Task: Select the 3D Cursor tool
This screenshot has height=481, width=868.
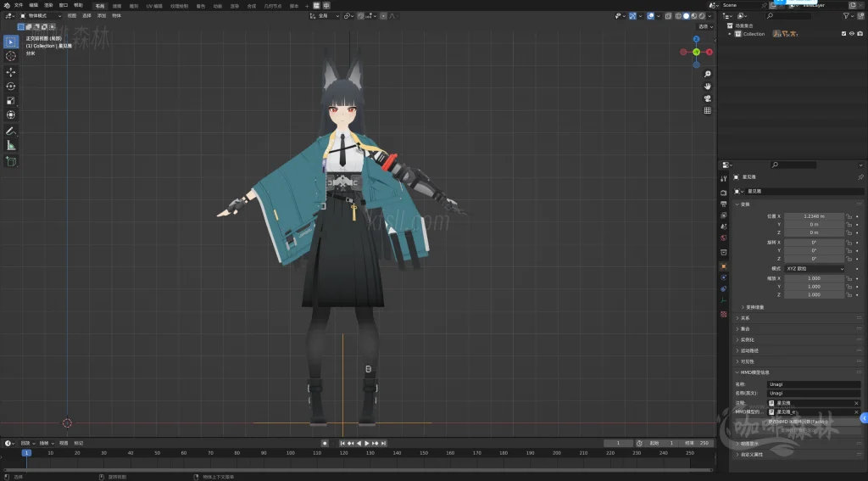Action: click(10, 56)
